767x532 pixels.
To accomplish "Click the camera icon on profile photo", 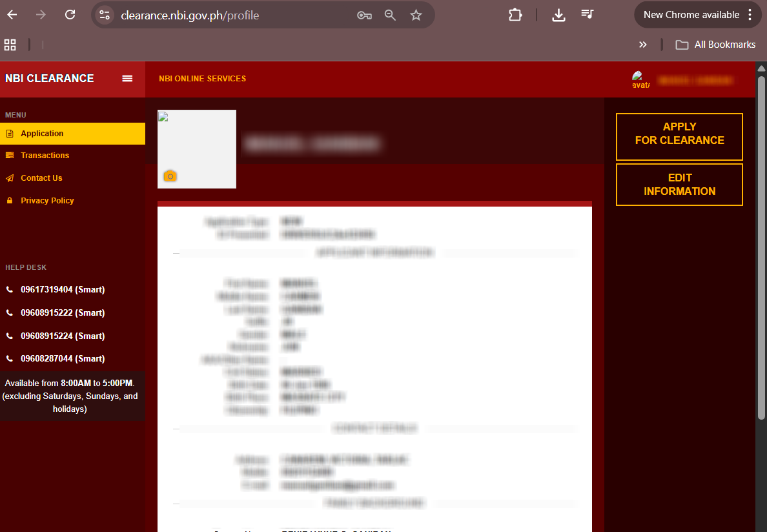I will click(x=170, y=176).
